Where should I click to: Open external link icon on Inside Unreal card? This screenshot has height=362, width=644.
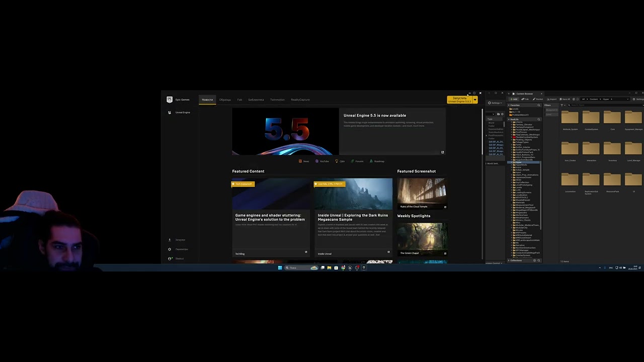[x=388, y=252]
